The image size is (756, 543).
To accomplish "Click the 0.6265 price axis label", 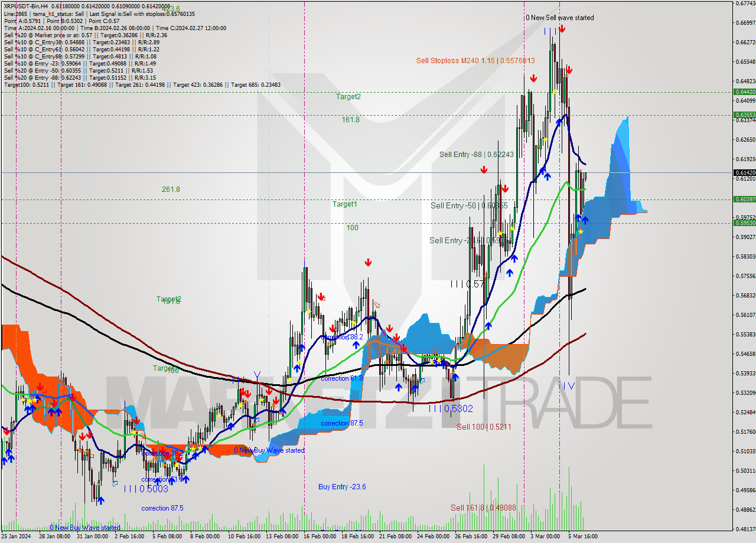I will coord(745,139).
